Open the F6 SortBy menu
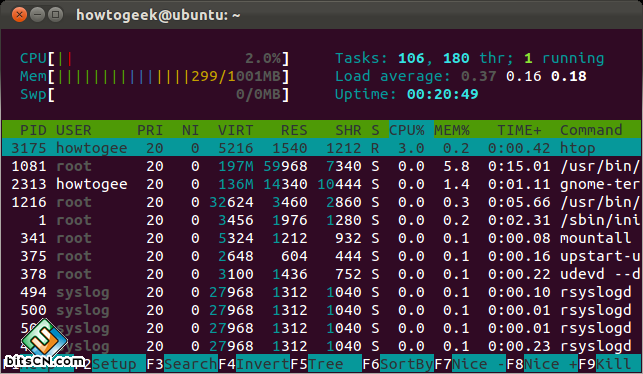This screenshot has height=374, width=643. click(398, 364)
